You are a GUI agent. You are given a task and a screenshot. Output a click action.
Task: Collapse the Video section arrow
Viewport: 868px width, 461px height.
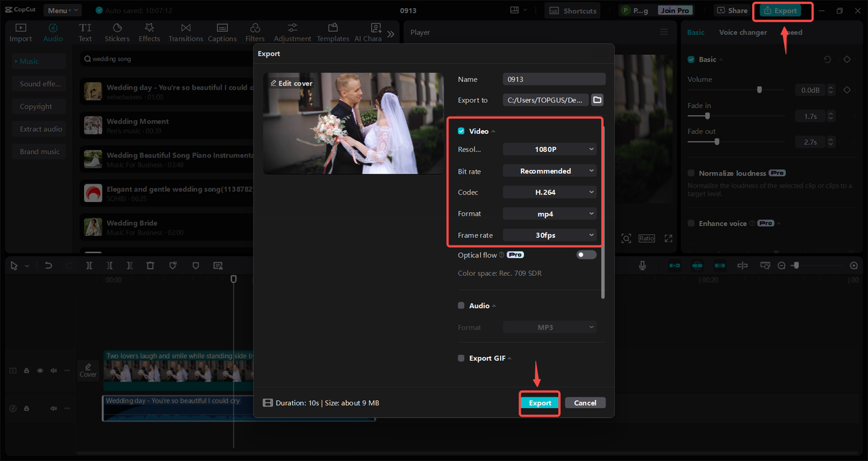coord(494,132)
